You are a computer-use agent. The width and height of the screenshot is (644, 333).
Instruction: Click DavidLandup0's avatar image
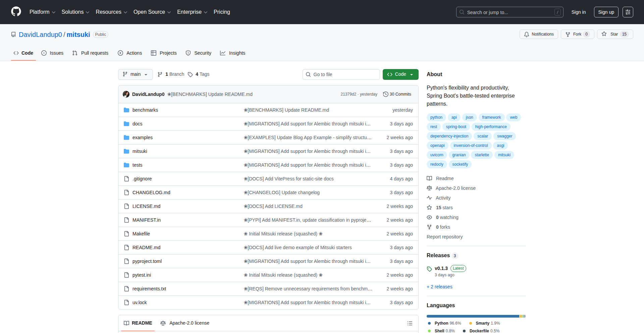(126, 94)
